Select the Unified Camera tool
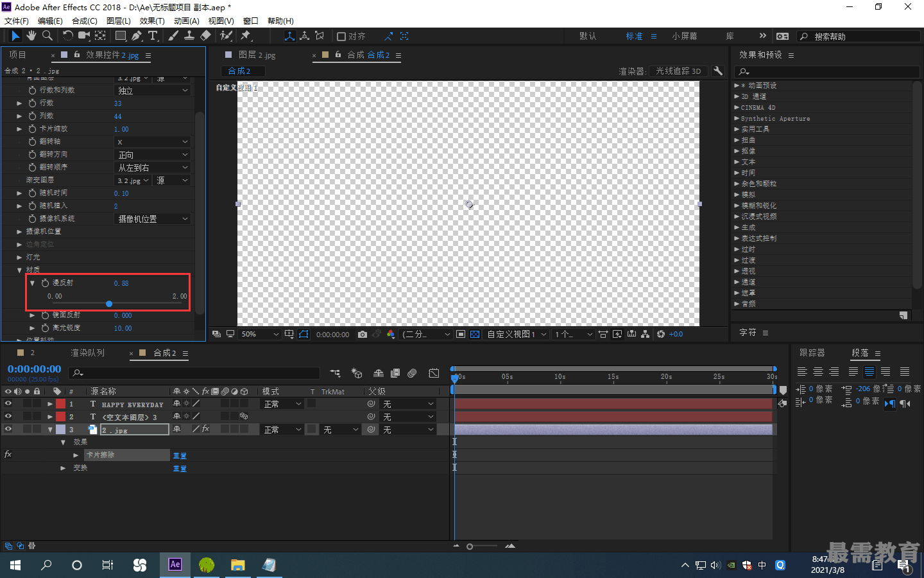 point(83,36)
